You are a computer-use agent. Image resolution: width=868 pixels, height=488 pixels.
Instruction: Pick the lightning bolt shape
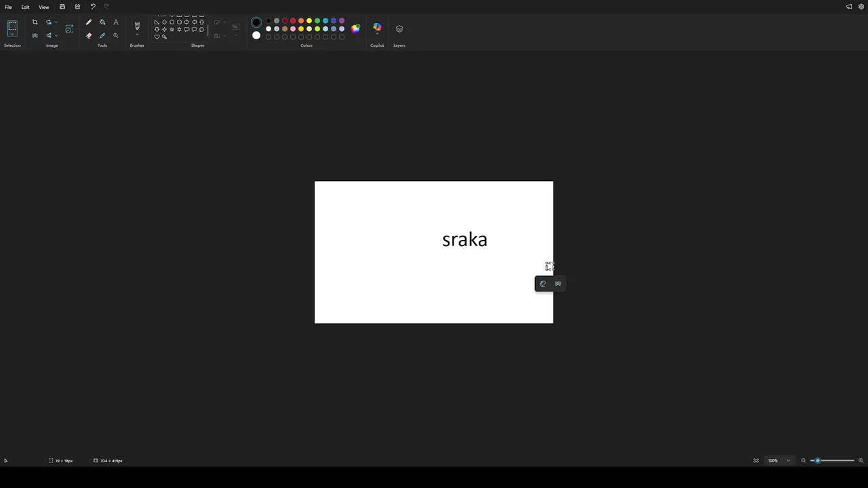[x=164, y=37]
